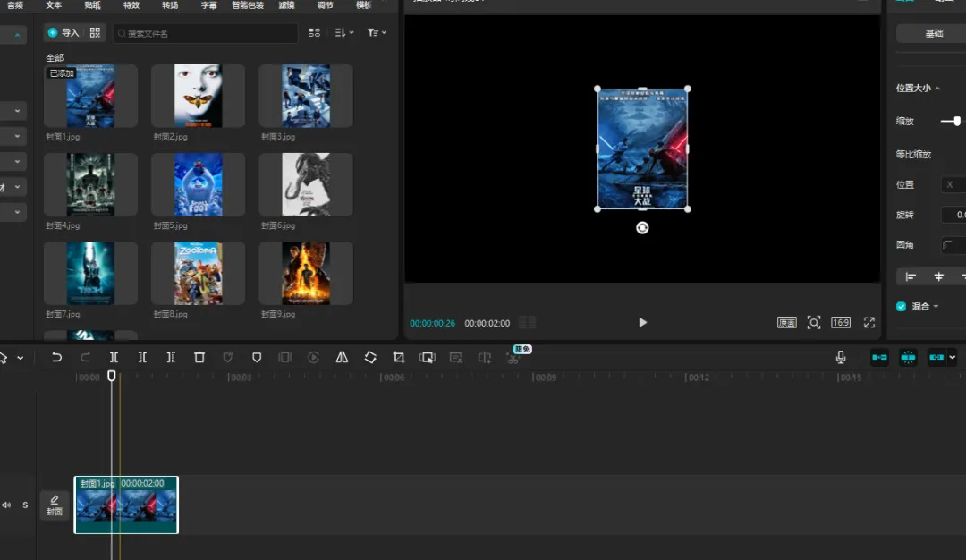Click the rotate handle below the poster

click(x=642, y=228)
